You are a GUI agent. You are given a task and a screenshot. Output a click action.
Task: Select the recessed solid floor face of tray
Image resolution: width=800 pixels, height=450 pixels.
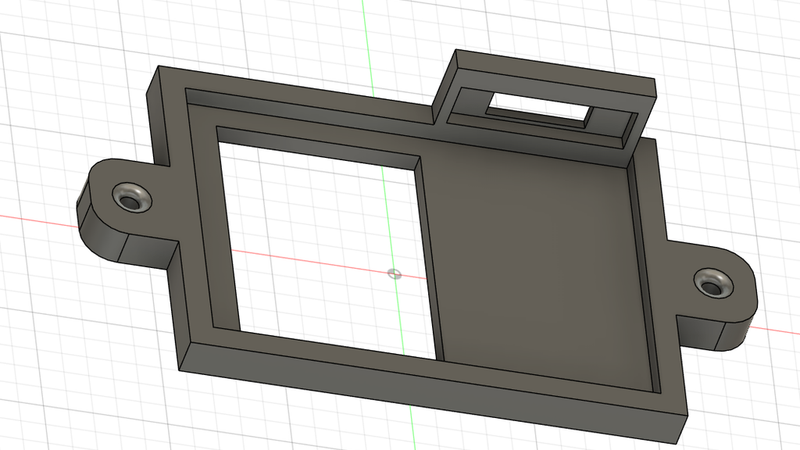coord(537,265)
